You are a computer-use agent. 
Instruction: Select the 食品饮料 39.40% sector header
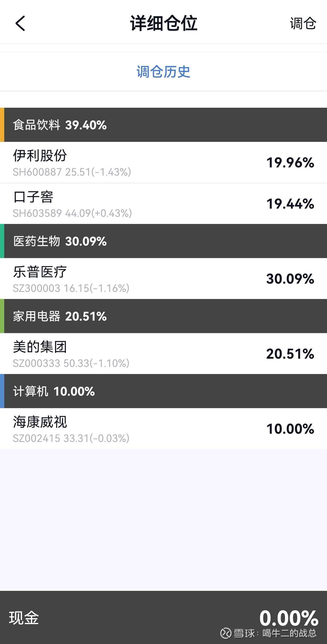60,125
